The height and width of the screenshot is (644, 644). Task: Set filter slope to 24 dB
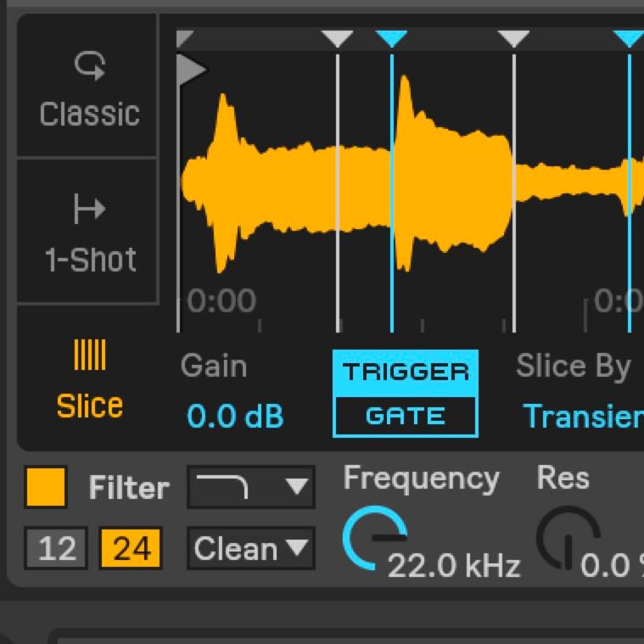pyautogui.click(x=132, y=549)
